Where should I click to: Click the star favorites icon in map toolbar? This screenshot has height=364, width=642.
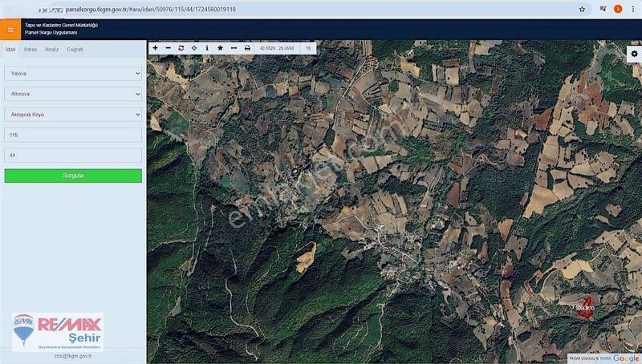[220, 48]
